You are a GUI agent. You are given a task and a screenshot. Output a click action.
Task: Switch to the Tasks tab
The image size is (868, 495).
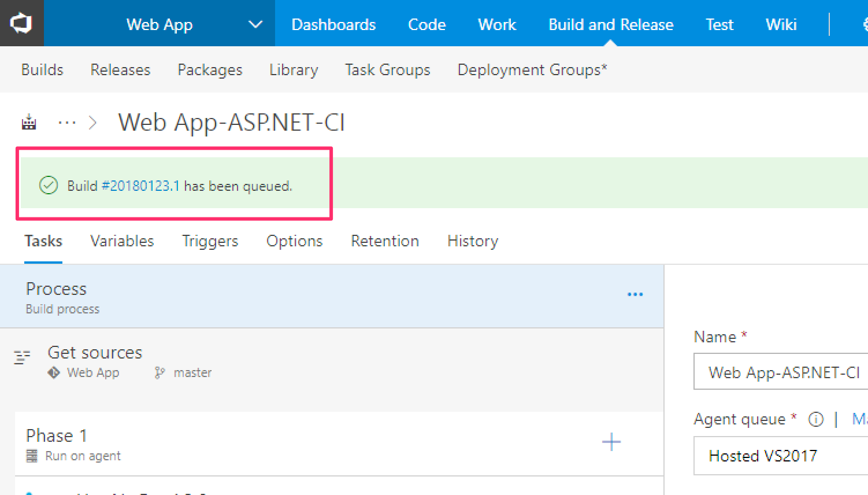pos(43,241)
